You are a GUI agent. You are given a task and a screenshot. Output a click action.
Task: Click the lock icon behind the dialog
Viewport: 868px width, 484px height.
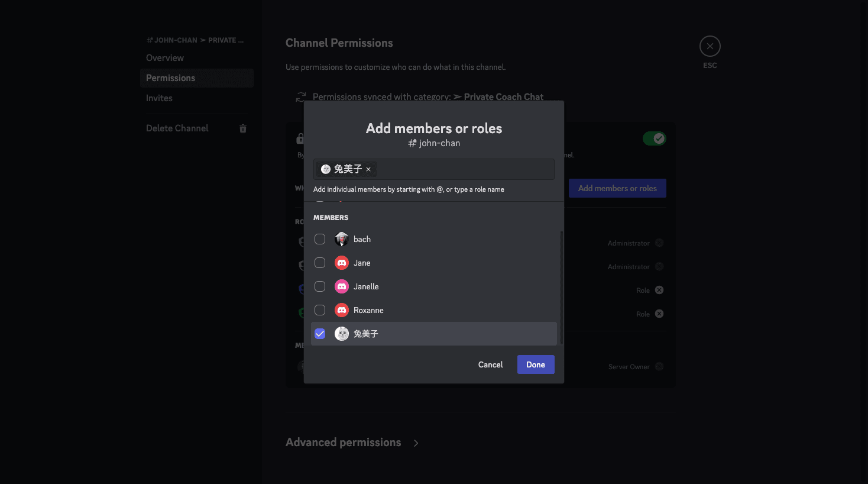[x=300, y=138]
